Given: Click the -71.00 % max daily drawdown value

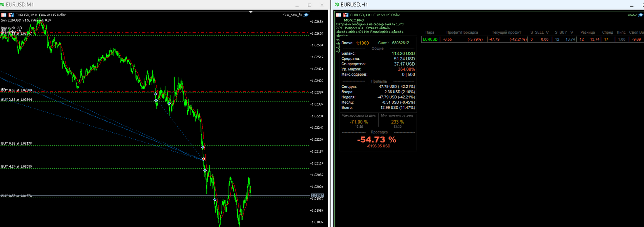Looking at the screenshot, I should click(x=359, y=122).
